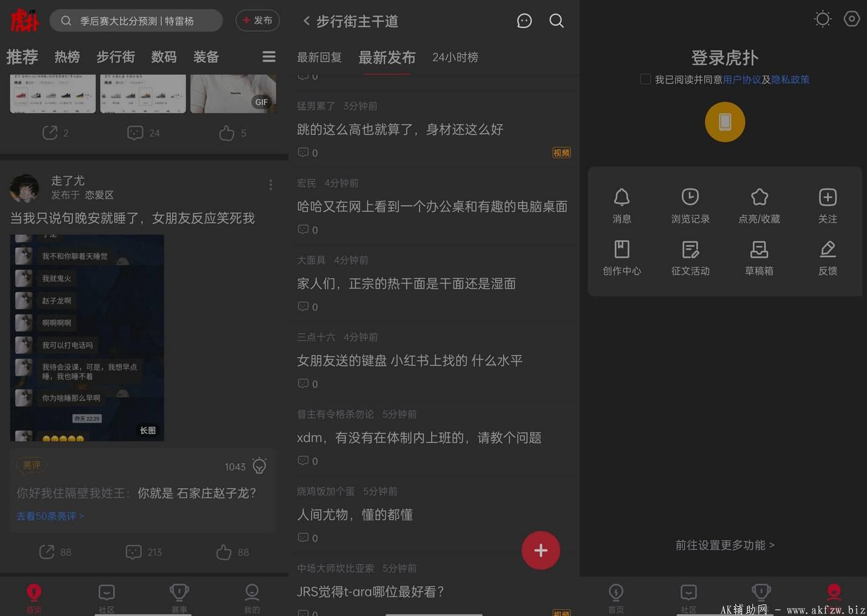Screen dimensions: 867x616
Task: Switch to the 步行街 tab
Action: (x=116, y=57)
